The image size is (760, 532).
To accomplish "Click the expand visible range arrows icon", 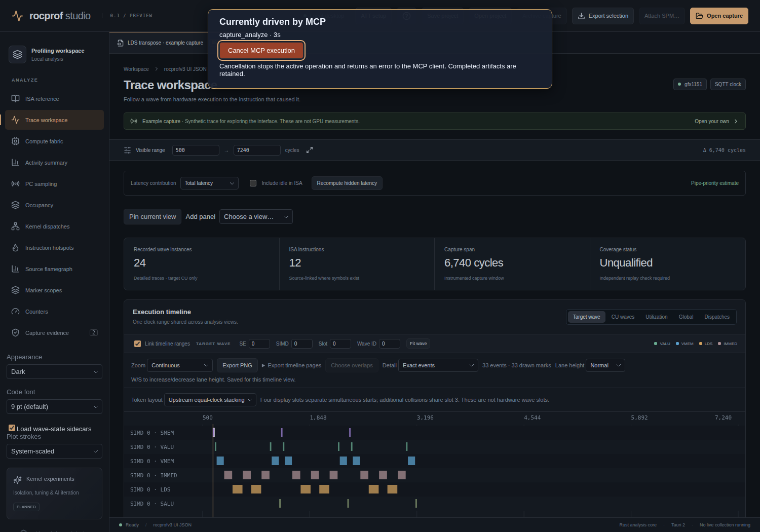I will 310,150.
